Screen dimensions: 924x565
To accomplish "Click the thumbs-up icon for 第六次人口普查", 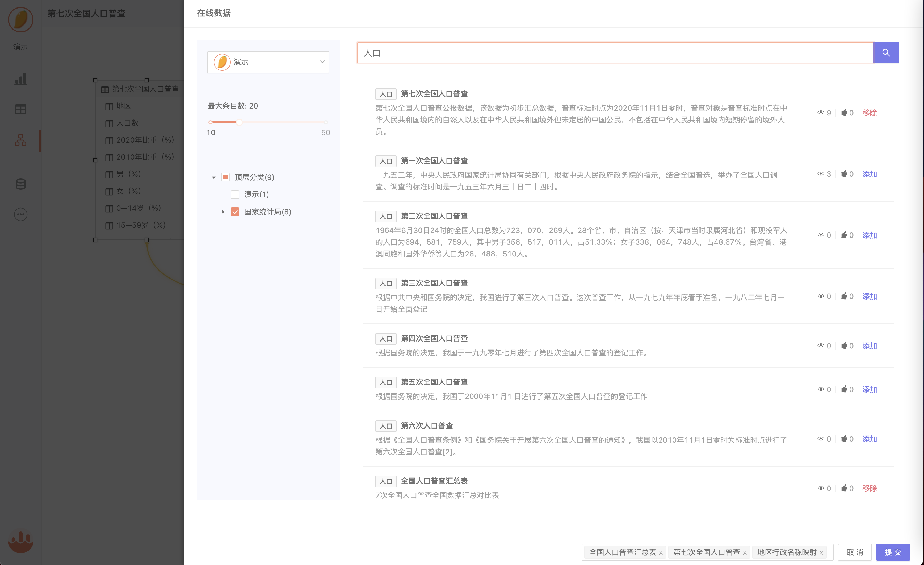I will coord(843,439).
